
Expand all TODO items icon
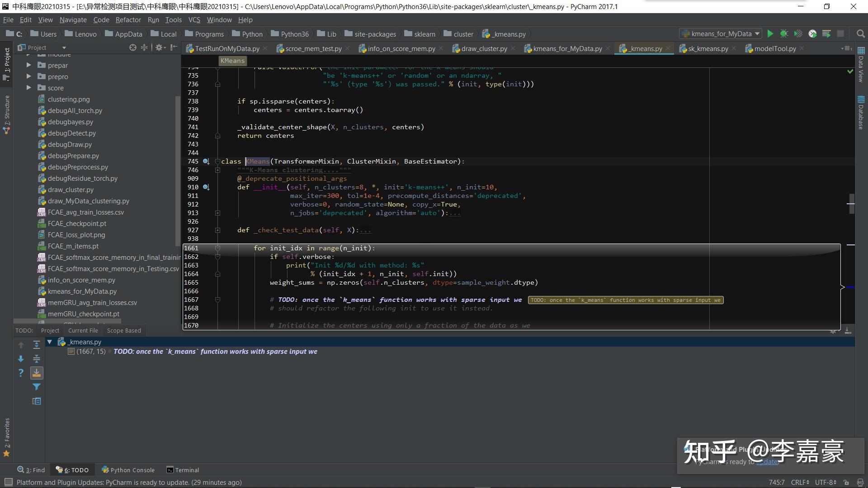pos(37,345)
